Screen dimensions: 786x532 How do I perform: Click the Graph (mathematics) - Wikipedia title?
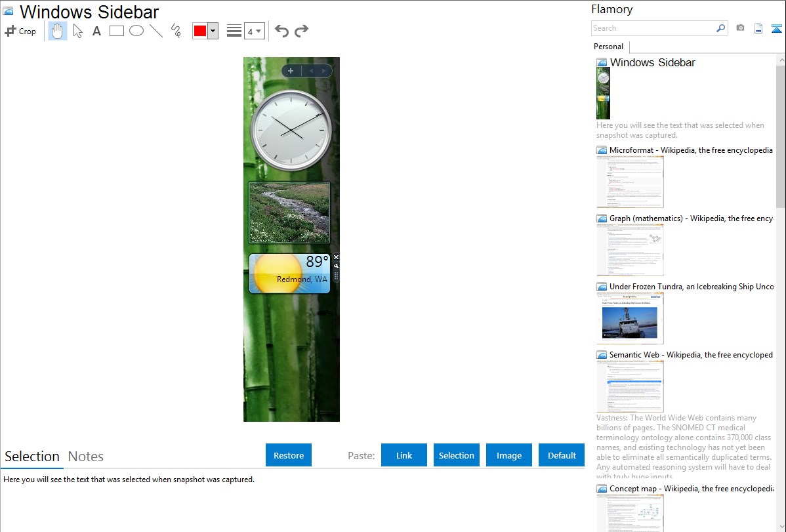coord(691,218)
